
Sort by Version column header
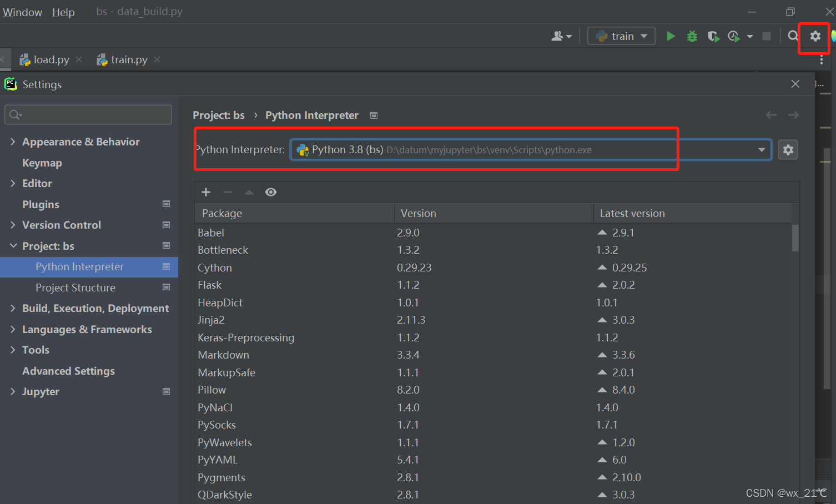(x=494, y=213)
